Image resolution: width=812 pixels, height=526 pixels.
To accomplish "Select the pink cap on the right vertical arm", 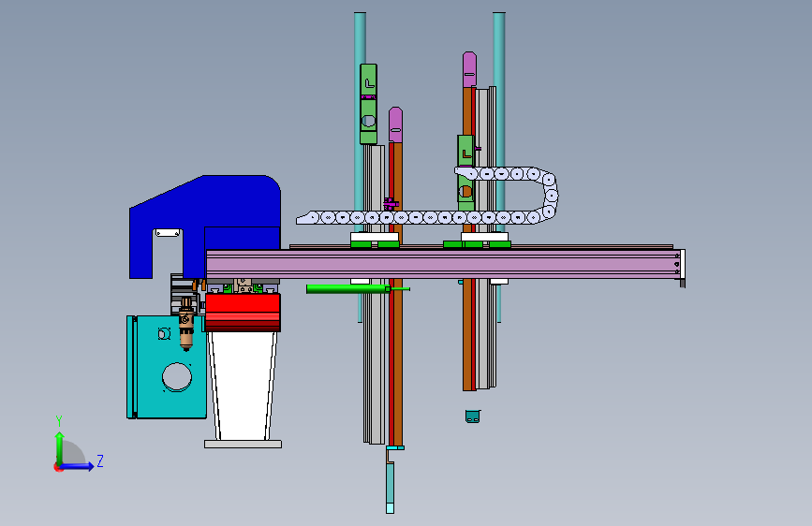I will (470, 69).
